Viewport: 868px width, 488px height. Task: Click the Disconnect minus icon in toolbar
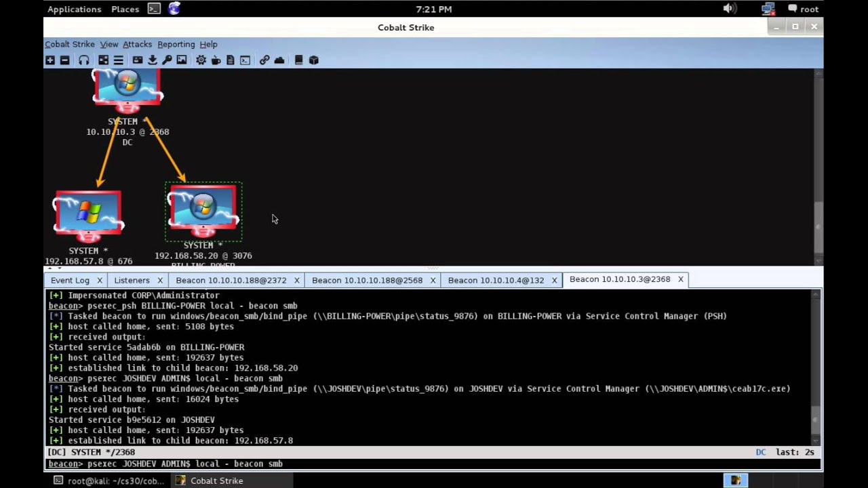click(64, 60)
